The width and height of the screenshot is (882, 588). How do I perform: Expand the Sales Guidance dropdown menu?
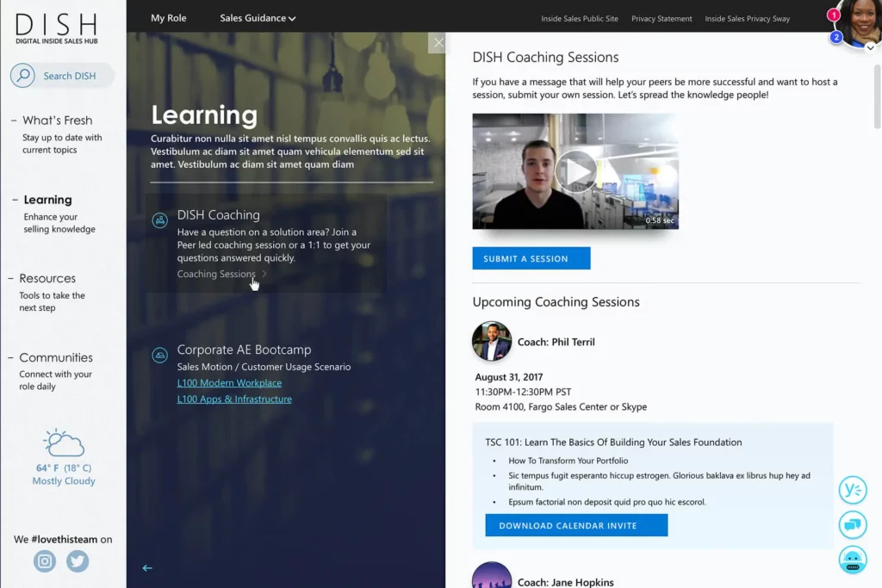[x=258, y=18]
